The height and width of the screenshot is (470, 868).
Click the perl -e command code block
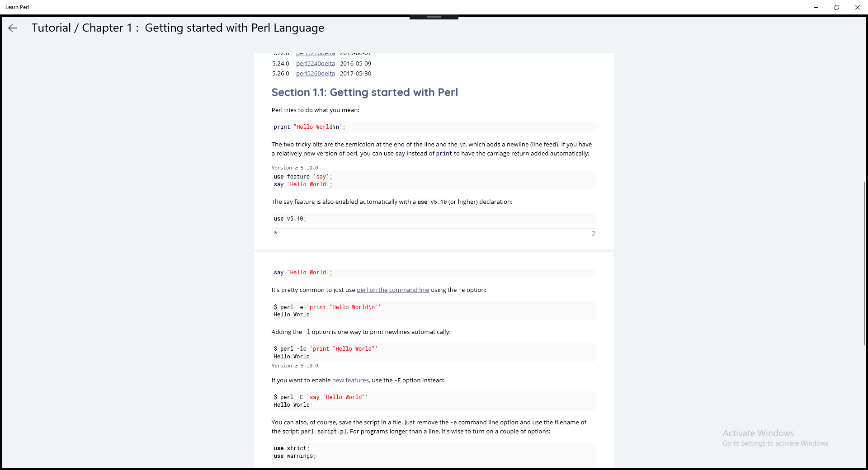click(x=434, y=311)
